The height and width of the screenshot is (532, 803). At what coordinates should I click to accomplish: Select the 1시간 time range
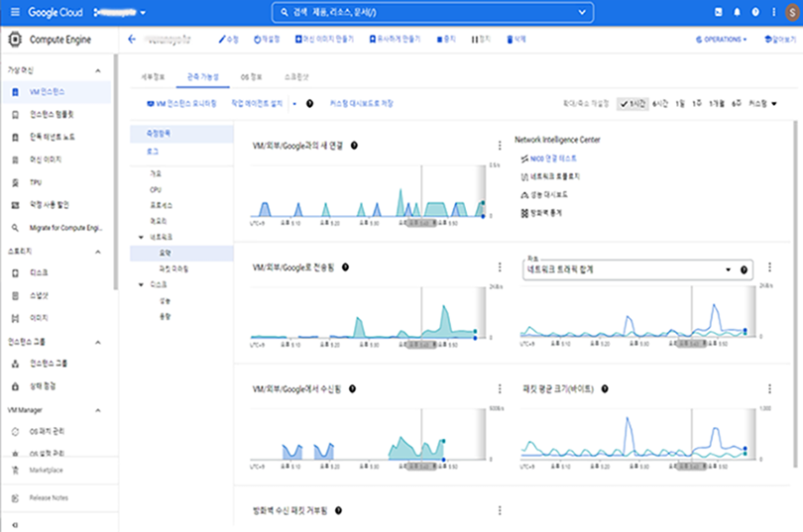[x=632, y=104]
